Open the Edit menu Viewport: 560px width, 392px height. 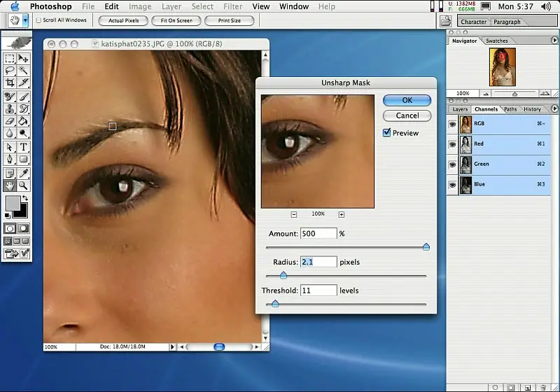[111, 6]
